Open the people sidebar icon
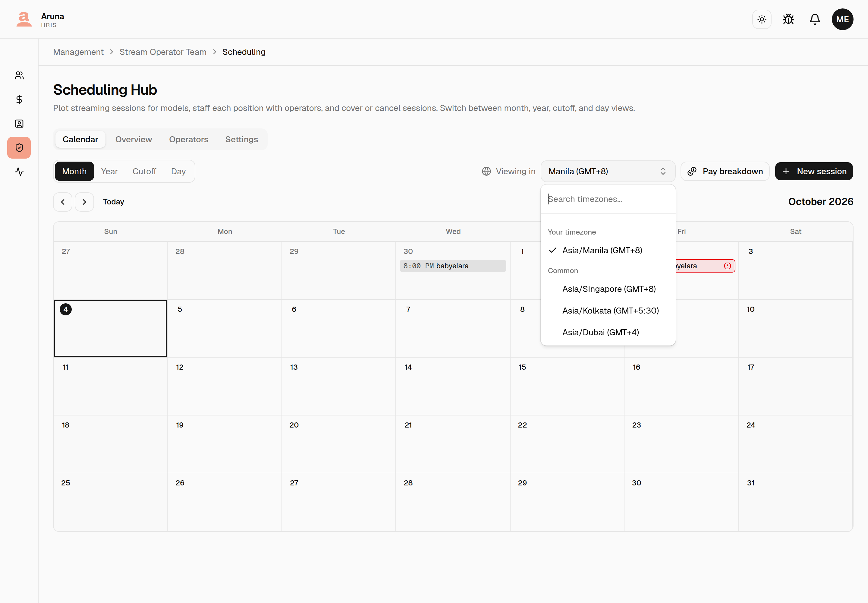This screenshot has height=603, width=868. coord(19,76)
